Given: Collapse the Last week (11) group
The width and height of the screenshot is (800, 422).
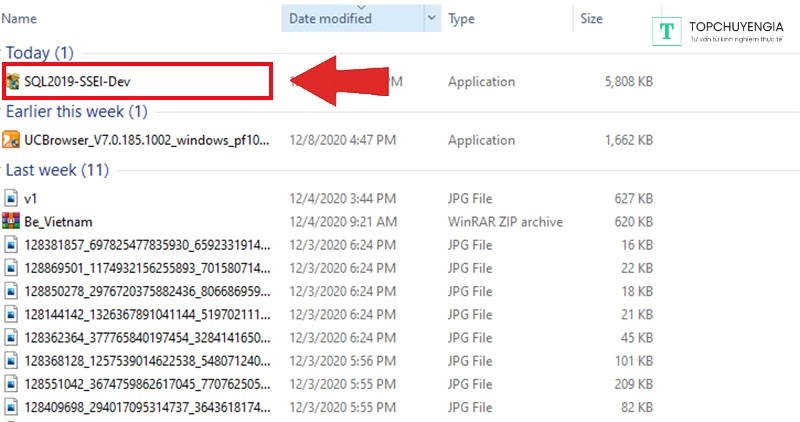Looking at the screenshot, I should 57,170.
